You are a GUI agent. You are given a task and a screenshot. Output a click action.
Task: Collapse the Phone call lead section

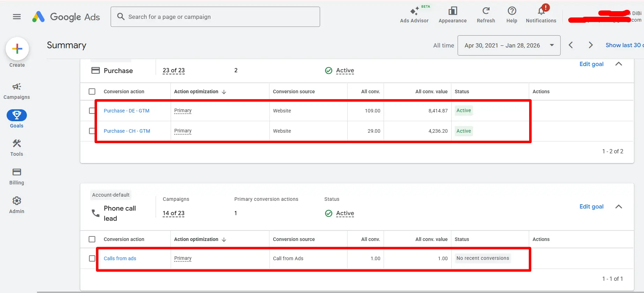[x=619, y=207]
